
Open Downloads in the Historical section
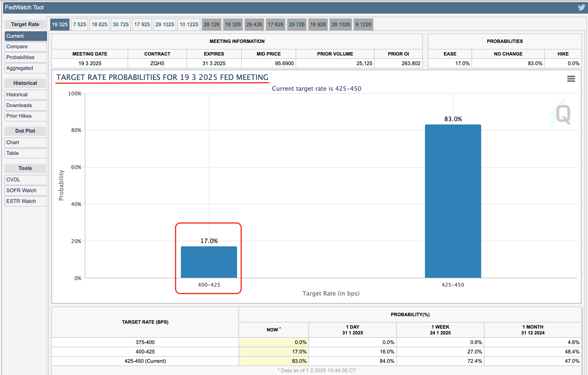(25, 105)
